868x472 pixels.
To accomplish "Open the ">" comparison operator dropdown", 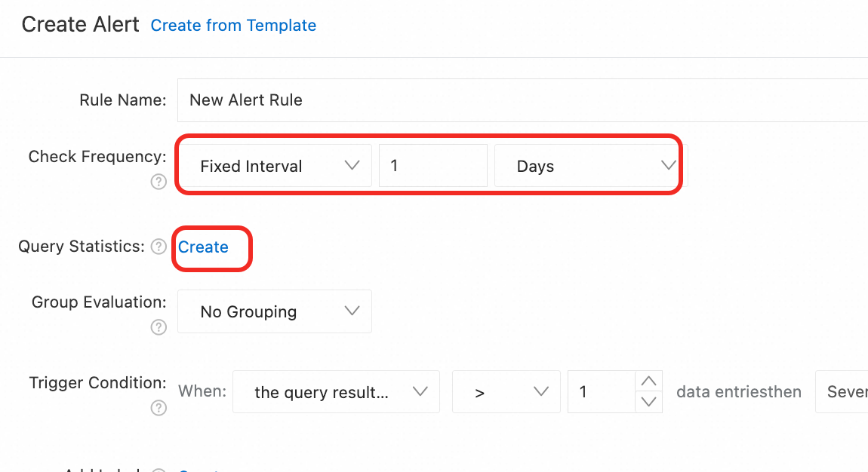I will point(506,392).
